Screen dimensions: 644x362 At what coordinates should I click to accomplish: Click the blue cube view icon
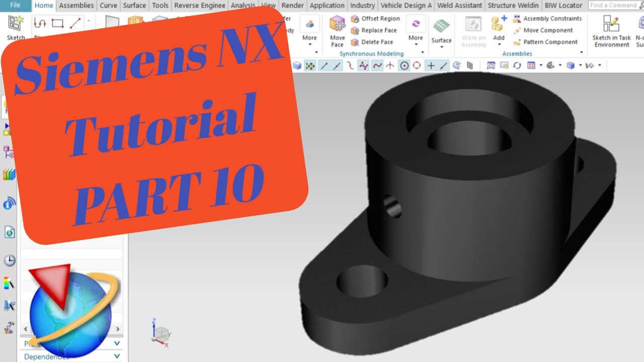point(571,65)
